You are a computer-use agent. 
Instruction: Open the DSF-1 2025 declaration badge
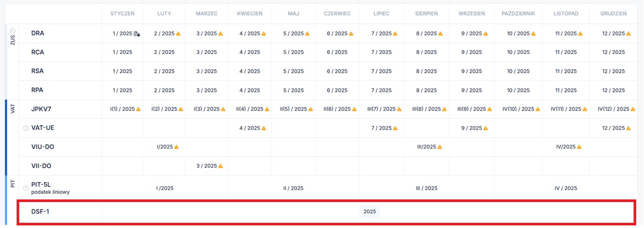point(369,211)
